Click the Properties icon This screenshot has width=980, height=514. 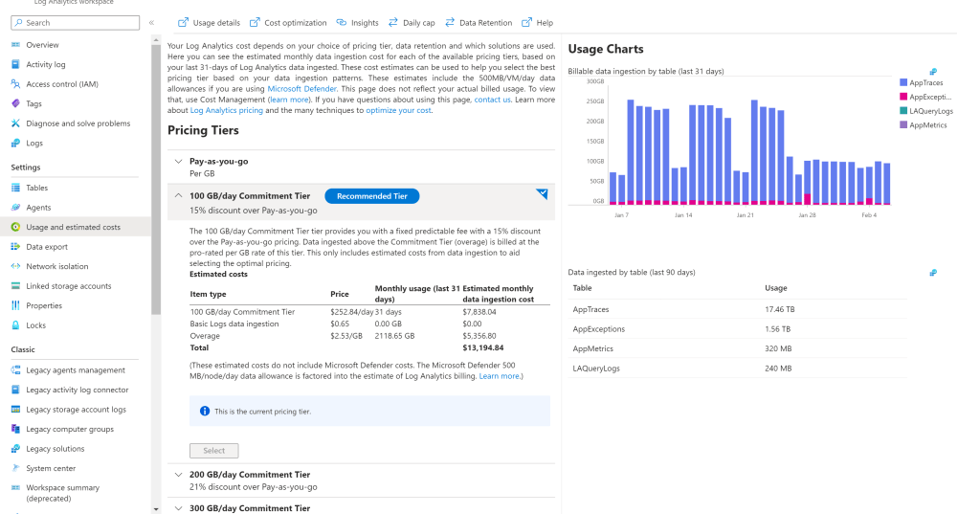point(15,305)
